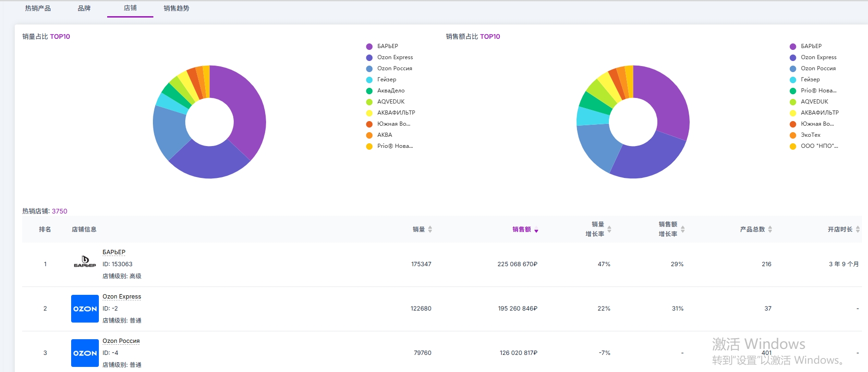Sort by 销售额 descending arrow
This screenshot has width=868, height=372.
click(x=536, y=231)
